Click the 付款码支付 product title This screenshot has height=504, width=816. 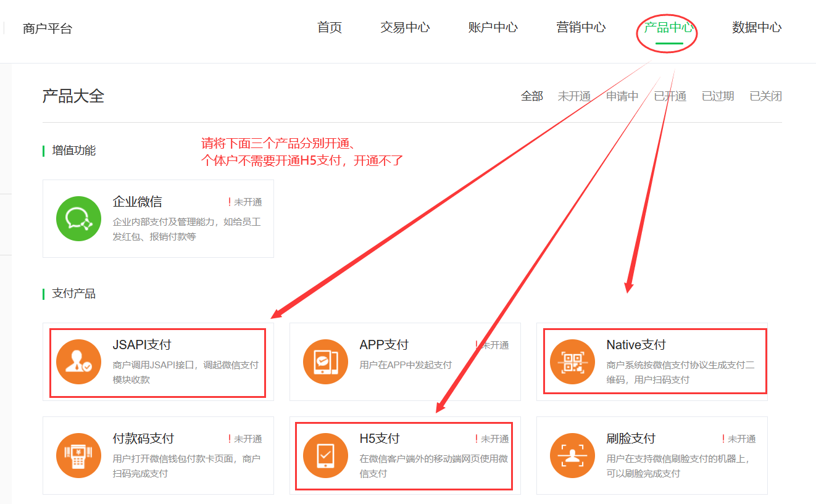143,439
